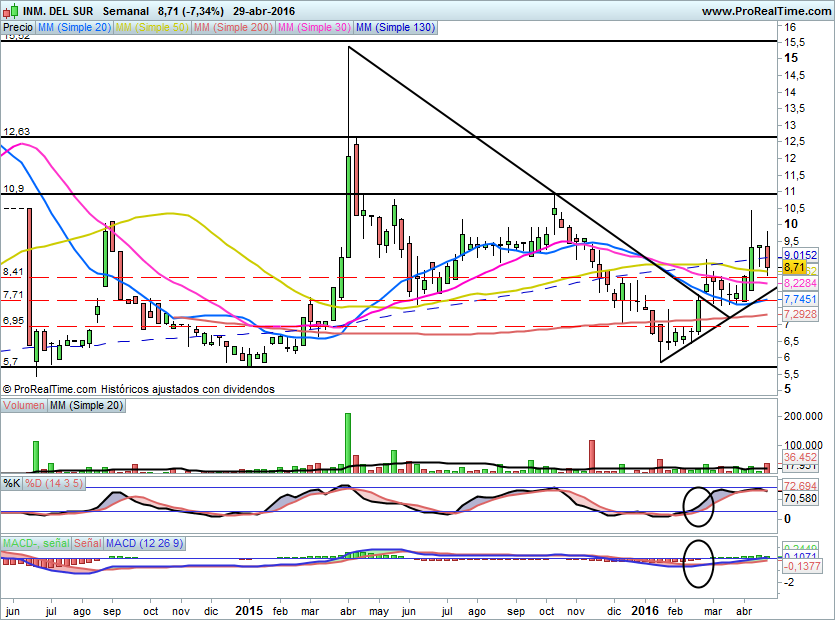The height and width of the screenshot is (620, 835).
Task: Click the 200.000 volume axis label
Action: [x=803, y=416]
